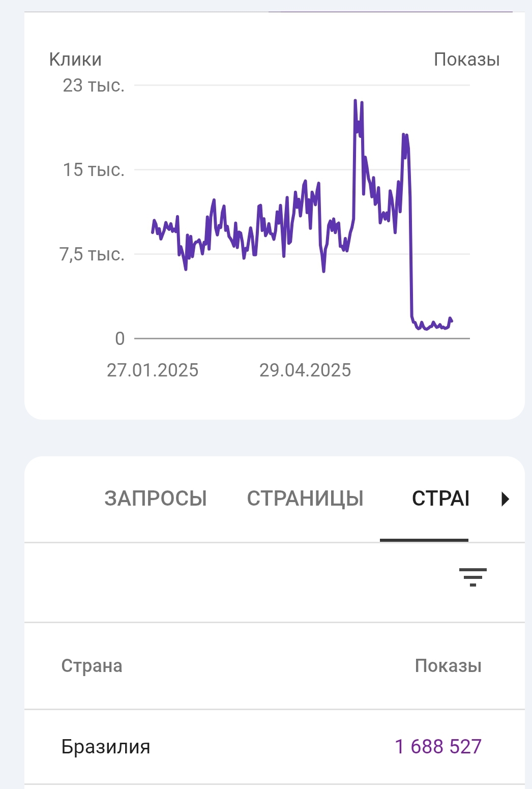Select the partially visible СТРАНЫ tab
Screen dimensions: 532x789
pos(440,499)
